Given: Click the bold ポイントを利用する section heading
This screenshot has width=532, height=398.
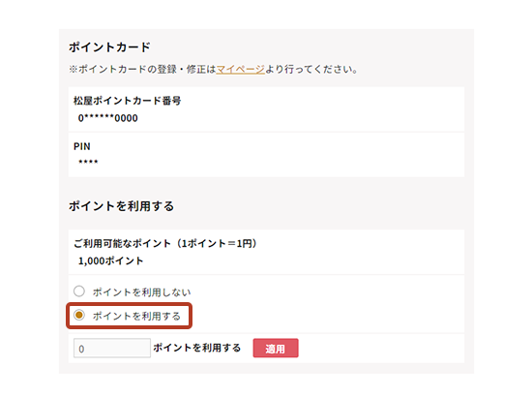Looking at the screenshot, I should (x=122, y=206).
